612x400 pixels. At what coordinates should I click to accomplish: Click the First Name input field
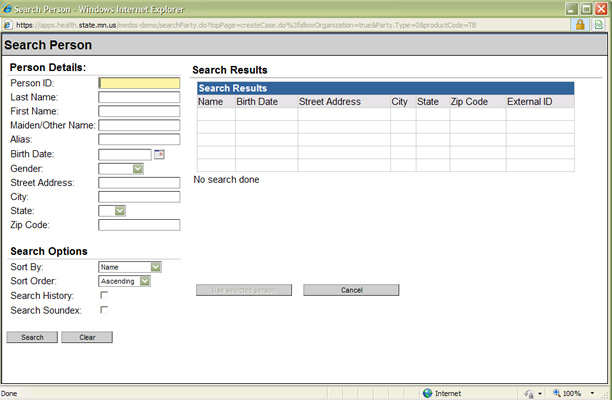click(139, 111)
